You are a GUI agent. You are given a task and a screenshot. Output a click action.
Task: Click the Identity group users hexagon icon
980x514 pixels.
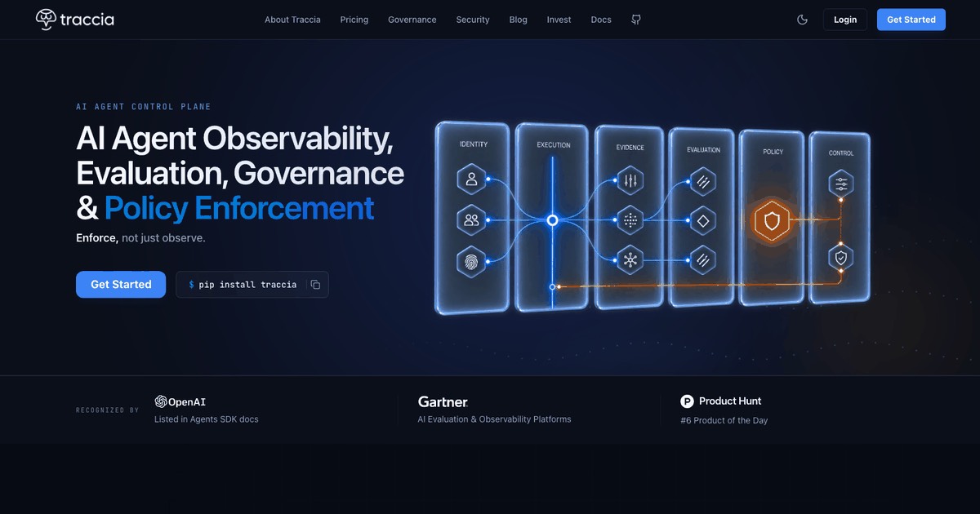point(471,219)
